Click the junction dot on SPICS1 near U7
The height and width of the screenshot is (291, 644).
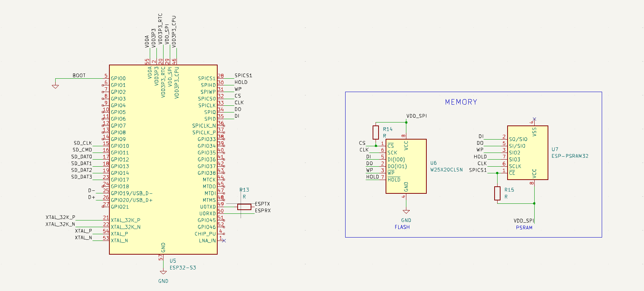pos(498,173)
